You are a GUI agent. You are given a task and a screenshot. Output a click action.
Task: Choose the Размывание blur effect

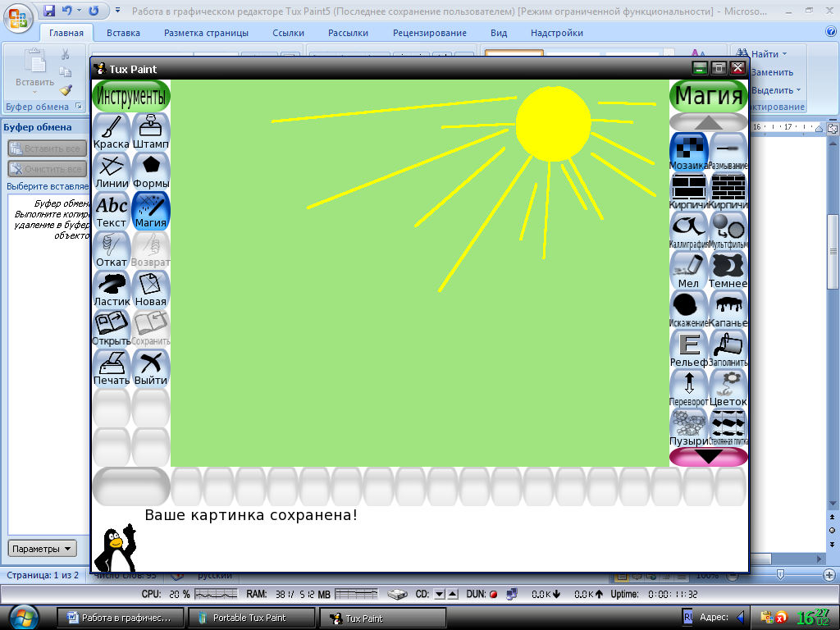pos(728,152)
